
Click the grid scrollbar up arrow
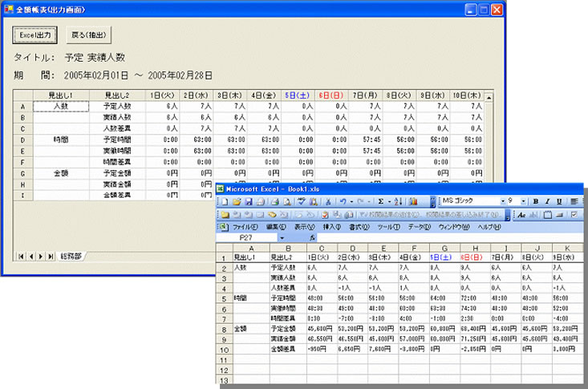[x=489, y=98]
